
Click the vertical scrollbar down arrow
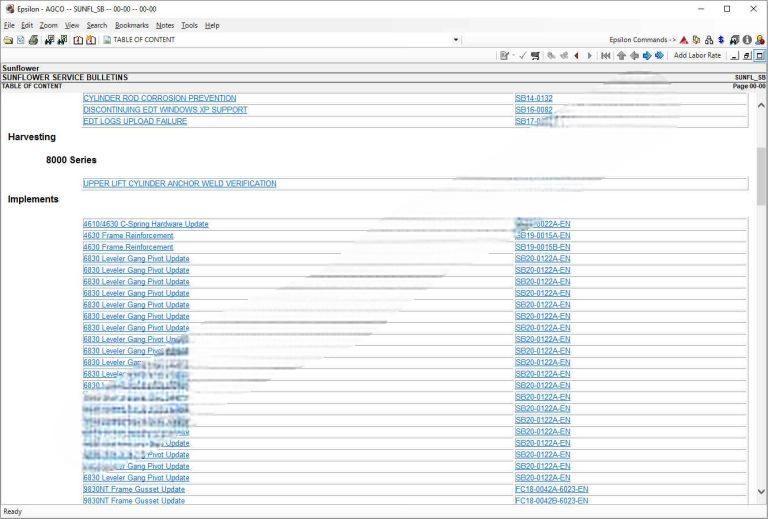[761, 492]
